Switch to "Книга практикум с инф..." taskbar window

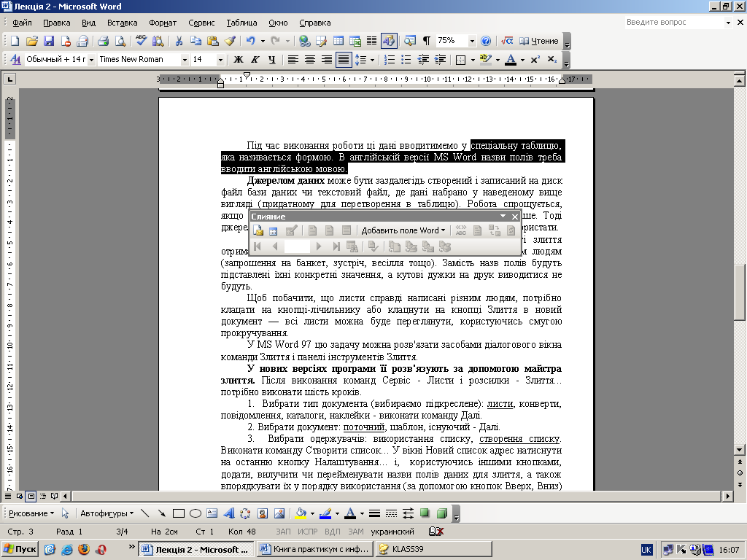(x=314, y=550)
